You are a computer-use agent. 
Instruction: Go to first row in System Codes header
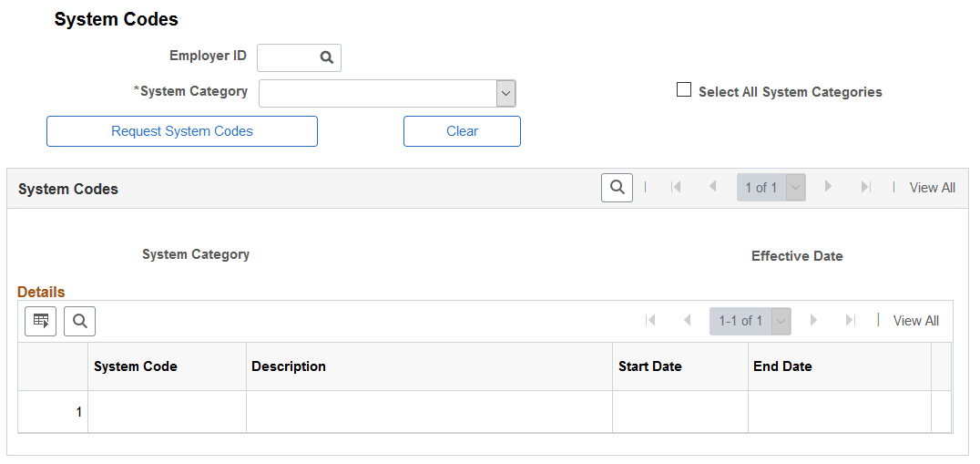(x=675, y=187)
